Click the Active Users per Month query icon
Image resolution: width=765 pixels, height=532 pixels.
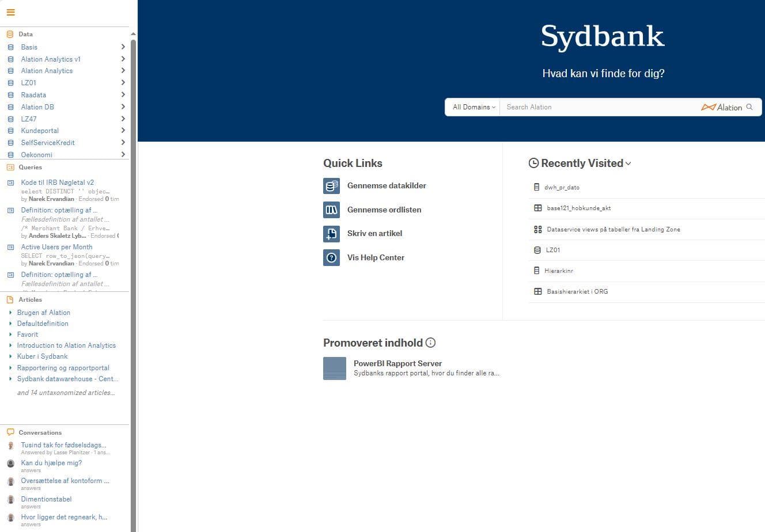(x=10, y=247)
